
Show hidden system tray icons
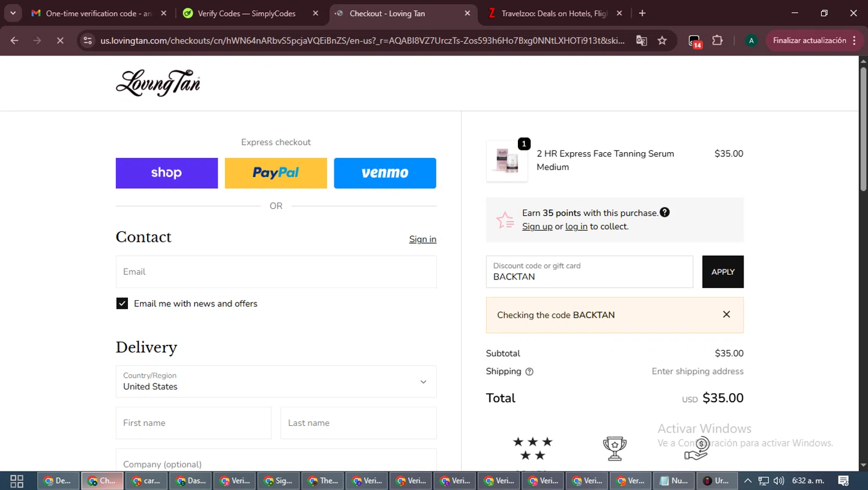pos(748,481)
